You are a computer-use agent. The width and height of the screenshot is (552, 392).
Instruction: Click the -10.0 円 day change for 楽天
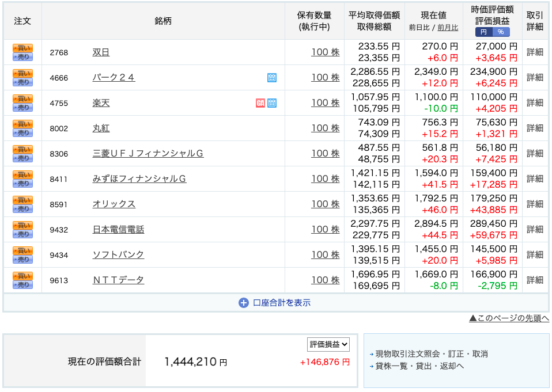coord(441,109)
